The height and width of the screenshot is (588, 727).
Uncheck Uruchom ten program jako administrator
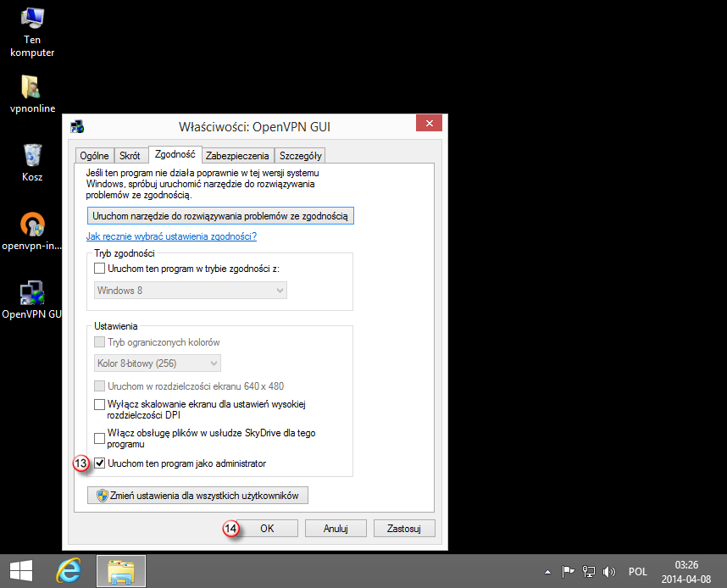[x=99, y=463]
